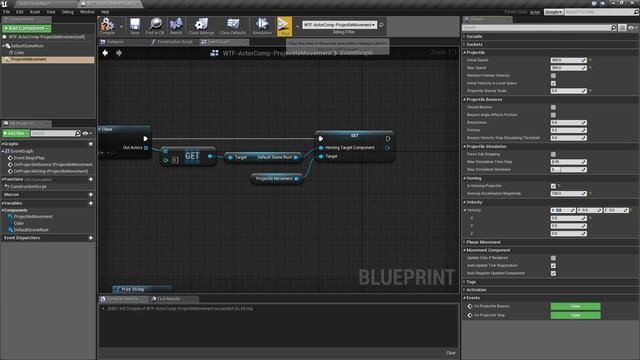Select Event BeginPlay under EventGraph
This screenshot has width=640, height=360.
pyautogui.click(x=29, y=158)
